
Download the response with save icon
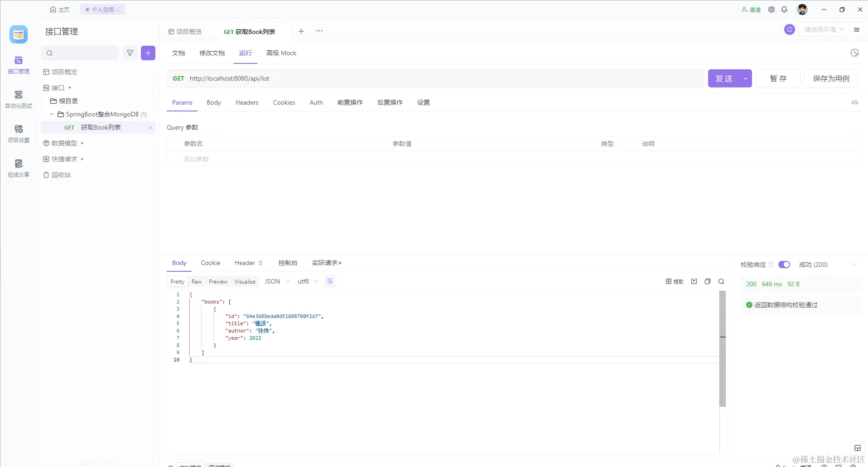pyautogui.click(x=694, y=281)
